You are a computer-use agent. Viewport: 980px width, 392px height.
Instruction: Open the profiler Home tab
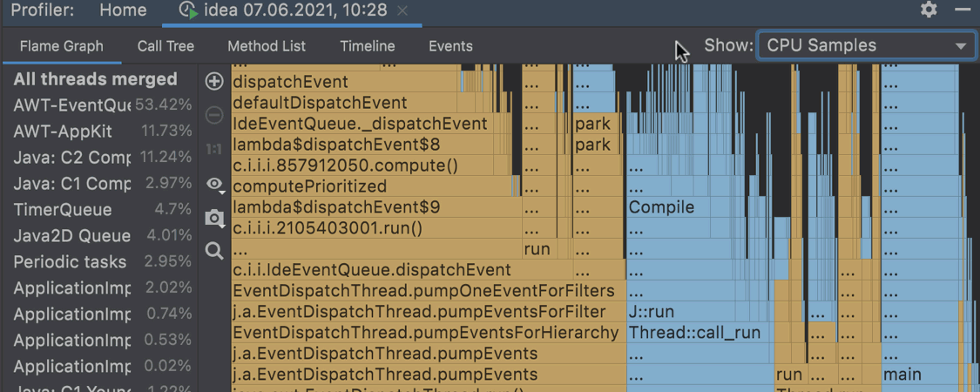pyautogui.click(x=123, y=10)
